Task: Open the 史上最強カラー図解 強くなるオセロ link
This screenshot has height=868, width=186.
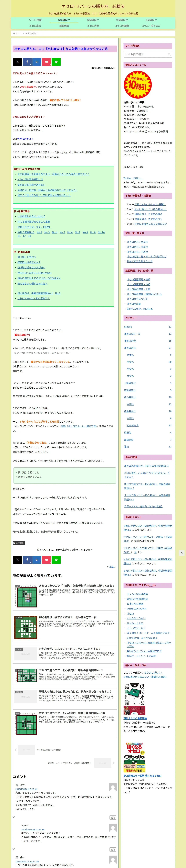Action: click(142, 776)
